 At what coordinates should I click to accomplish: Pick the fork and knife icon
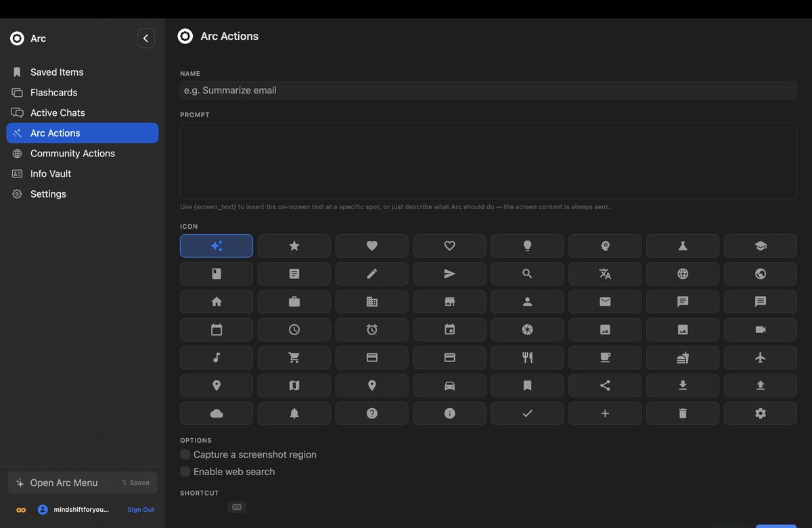pyautogui.click(x=527, y=357)
